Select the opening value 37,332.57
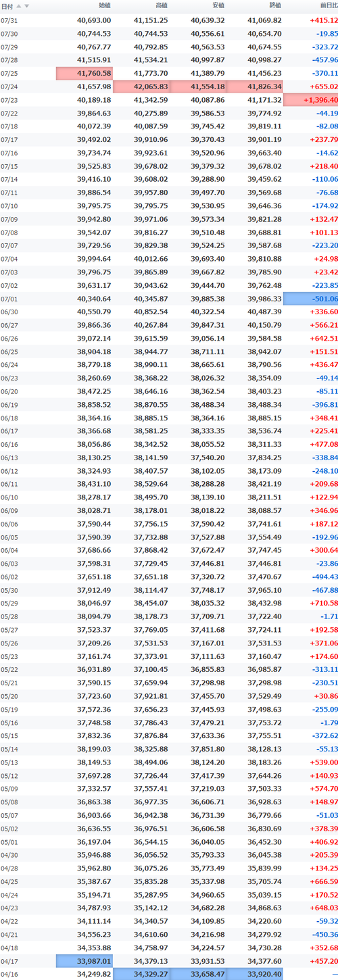This screenshot has width=338, height=980. pos(94,788)
